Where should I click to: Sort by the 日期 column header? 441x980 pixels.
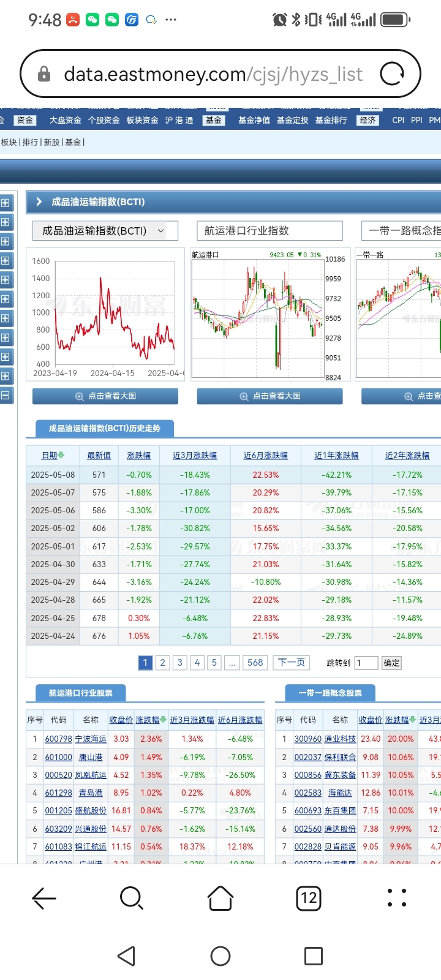tap(53, 455)
